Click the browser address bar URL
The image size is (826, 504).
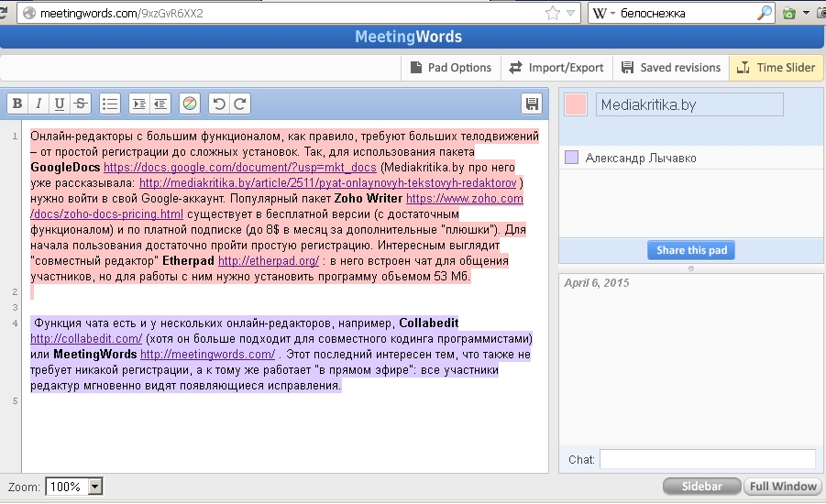(x=122, y=13)
